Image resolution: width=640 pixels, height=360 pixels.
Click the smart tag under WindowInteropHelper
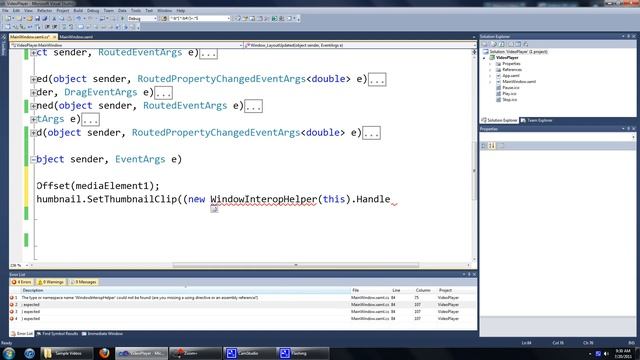[x=214, y=209]
